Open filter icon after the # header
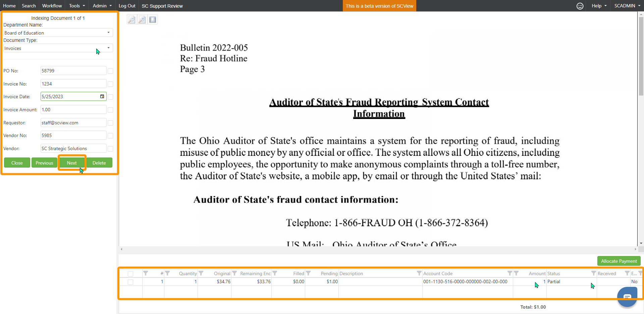Screen dimensions: 644x314 click(167, 273)
